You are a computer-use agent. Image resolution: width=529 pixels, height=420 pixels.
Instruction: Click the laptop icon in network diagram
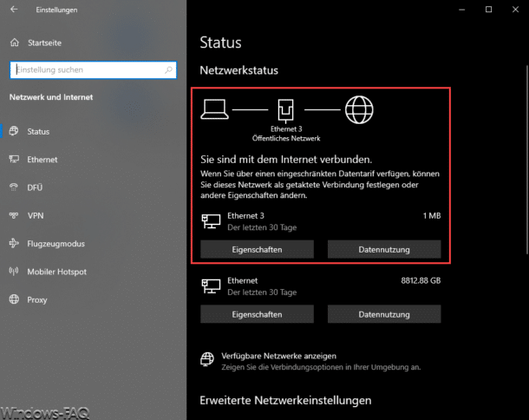[x=214, y=109]
